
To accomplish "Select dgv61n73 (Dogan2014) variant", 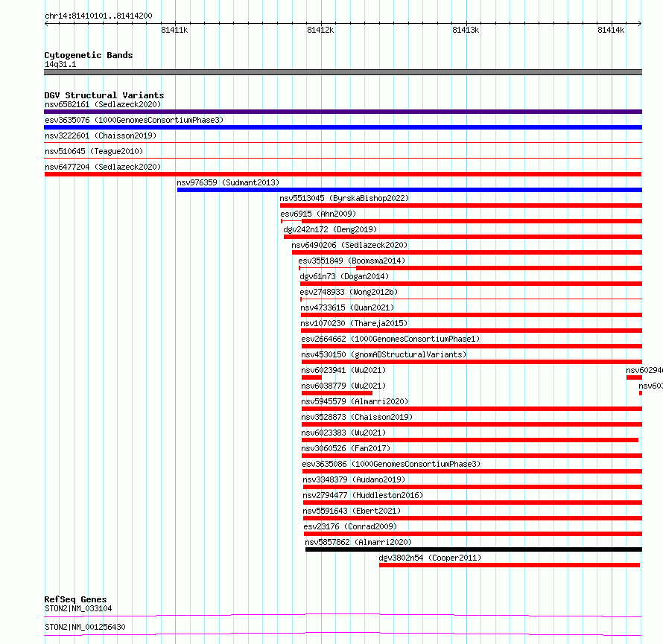I will 344,276.
